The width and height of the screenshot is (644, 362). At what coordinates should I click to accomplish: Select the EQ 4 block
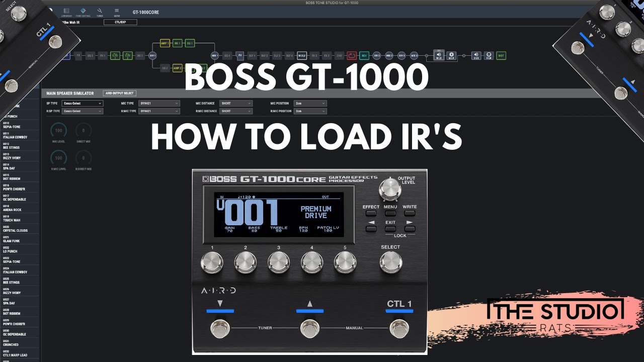(x=227, y=55)
